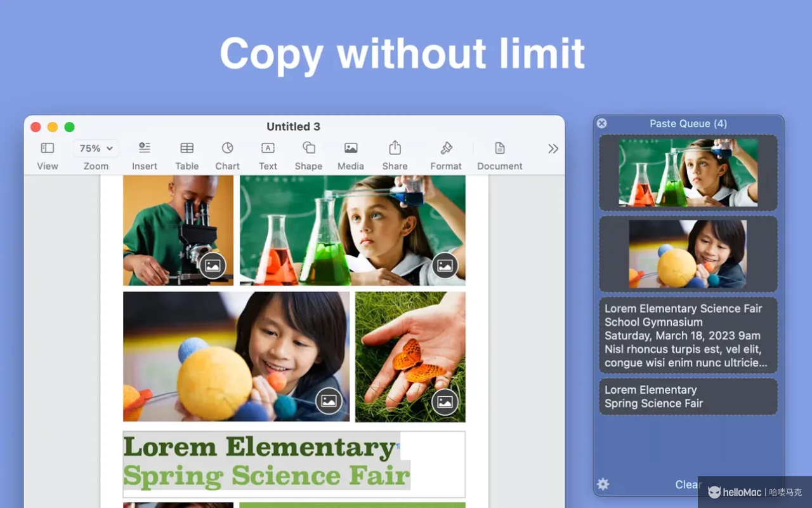The width and height of the screenshot is (812, 508).
Task: Open the 75% zoom dropdown
Action: (96, 149)
